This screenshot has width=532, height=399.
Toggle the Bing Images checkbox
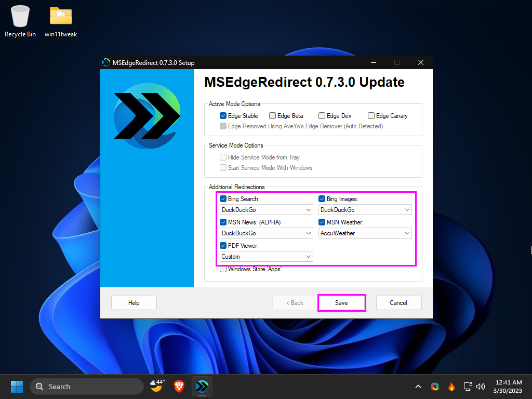click(322, 199)
